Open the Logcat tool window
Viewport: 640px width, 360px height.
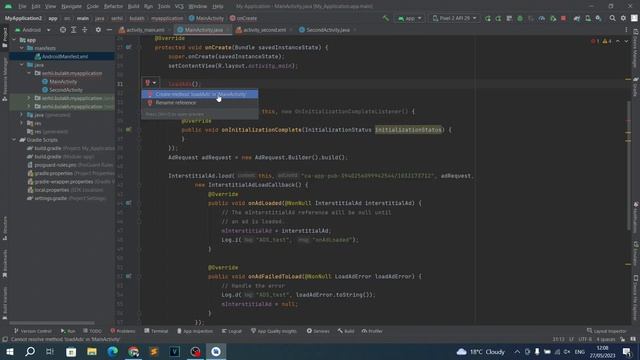(x=231, y=331)
